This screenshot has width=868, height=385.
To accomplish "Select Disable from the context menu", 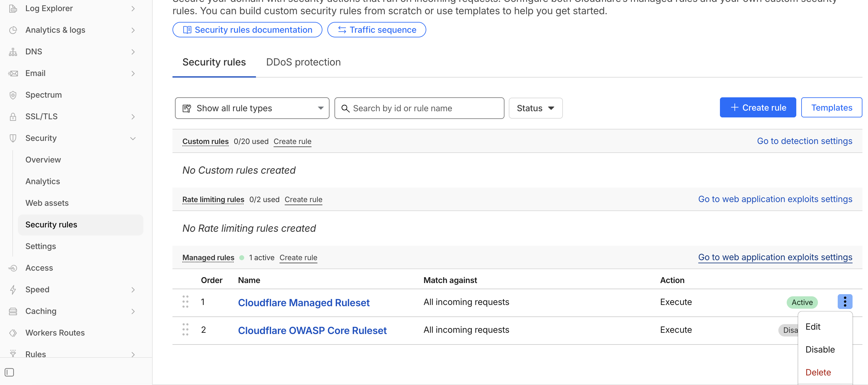I will 820,349.
